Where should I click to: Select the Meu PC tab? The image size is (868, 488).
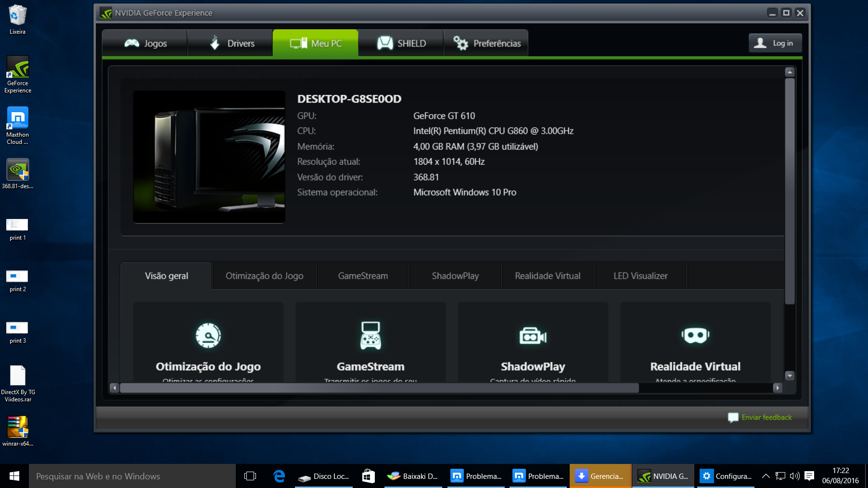click(316, 43)
